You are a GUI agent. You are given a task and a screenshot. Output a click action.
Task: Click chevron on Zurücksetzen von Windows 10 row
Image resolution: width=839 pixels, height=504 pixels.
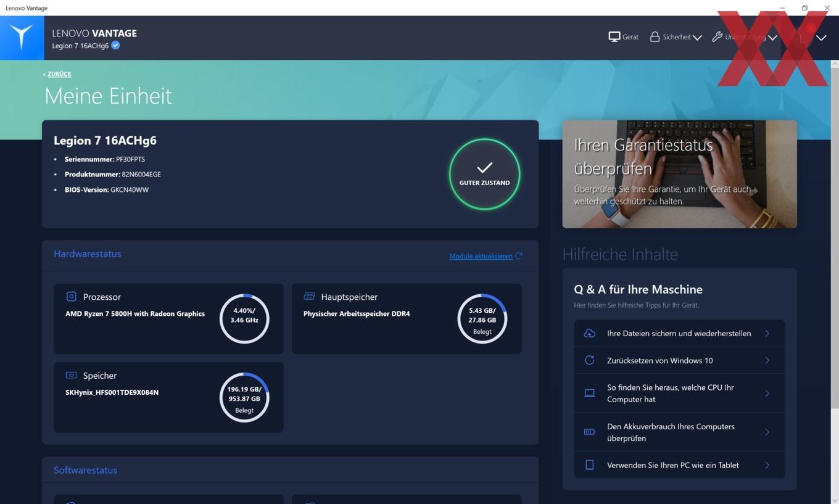pos(767,360)
